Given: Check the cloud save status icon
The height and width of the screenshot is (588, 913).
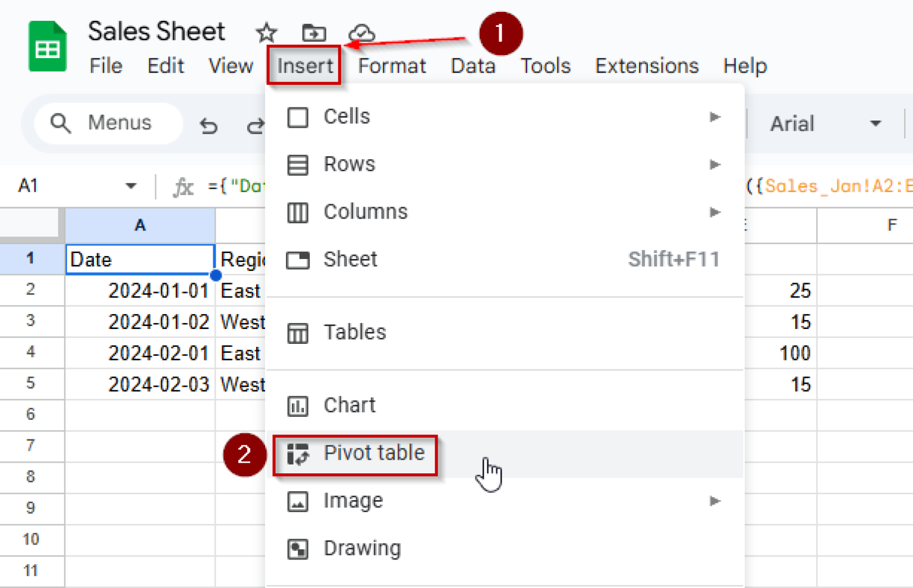Looking at the screenshot, I should pos(363,33).
